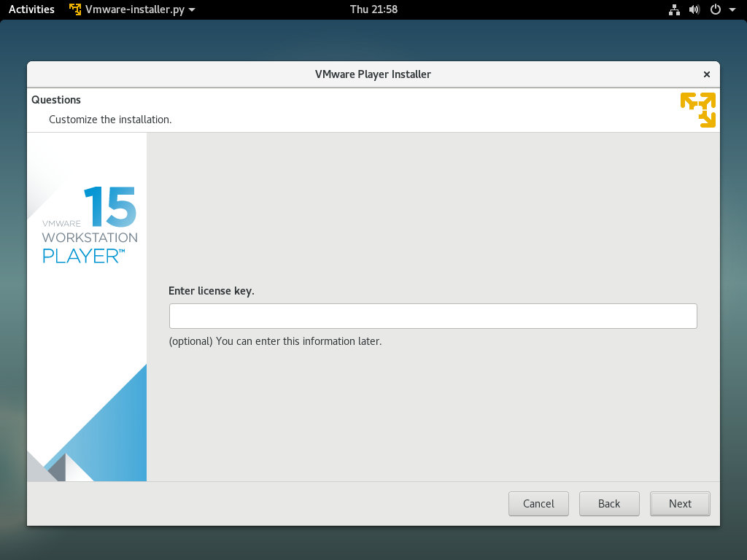Click the Next button

coord(680,503)
